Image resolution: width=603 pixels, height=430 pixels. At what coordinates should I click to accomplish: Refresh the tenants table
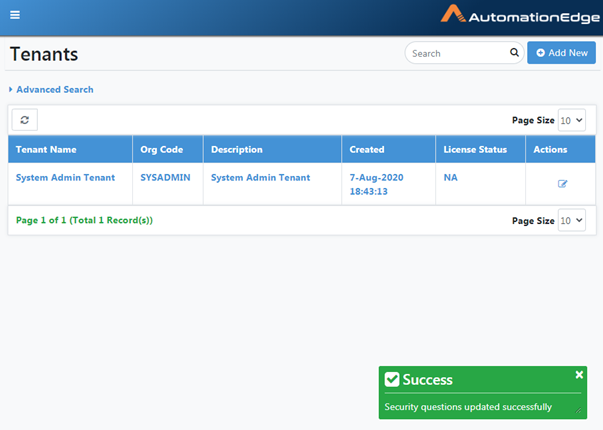pyautogui.click(x=25, y=120)
